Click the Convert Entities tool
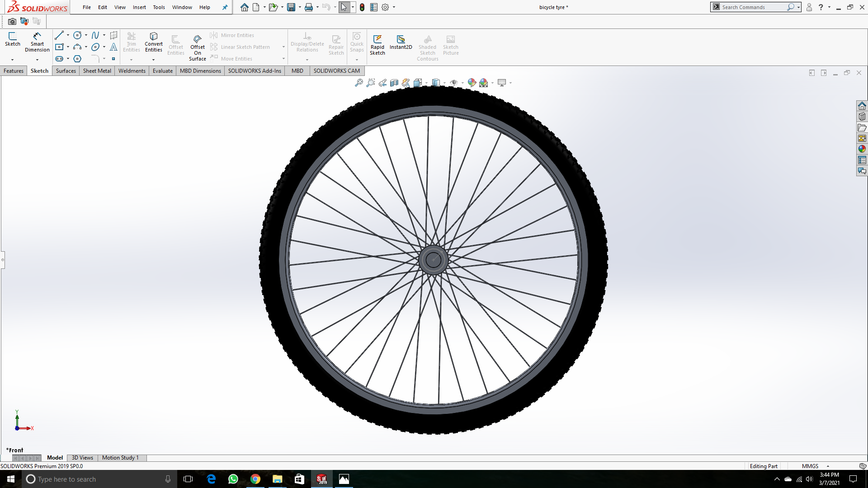Screen dimensions: 868x488 [x=153, y=42]
